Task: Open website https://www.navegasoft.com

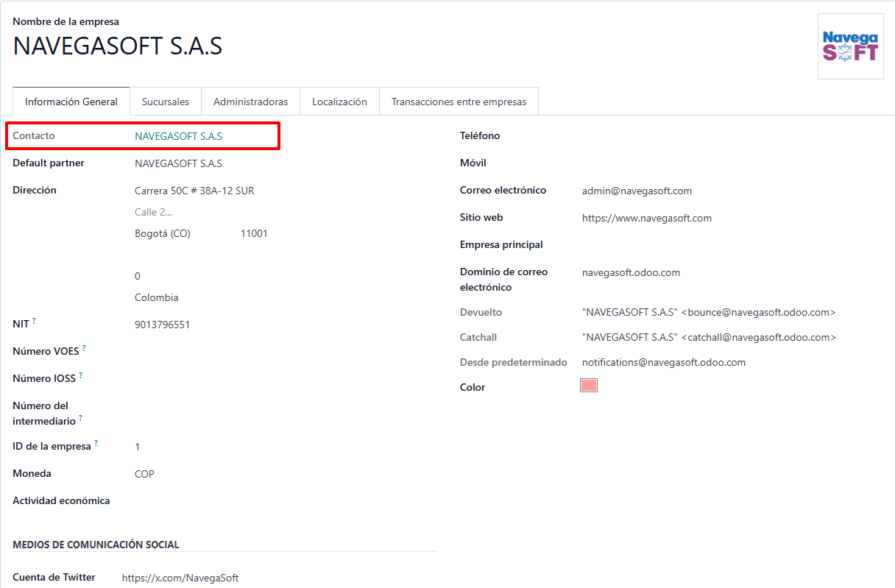Action: [x=647, y=218]
